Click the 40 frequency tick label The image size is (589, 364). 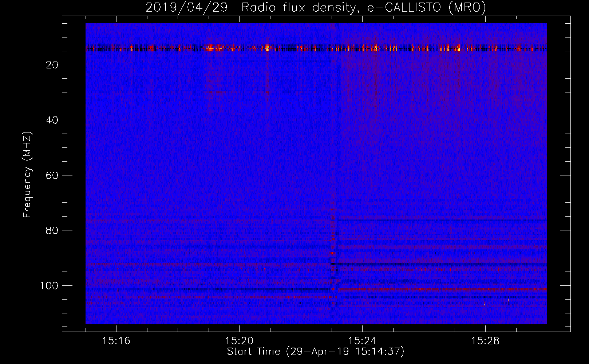[52, 120]
